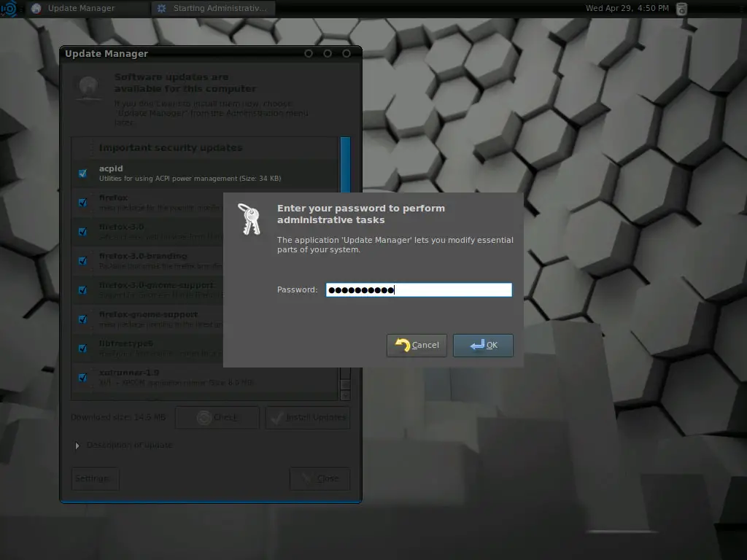Screen dimensions: 747x560
Task: Expand the Description of update section
Action: pos(77,446)
